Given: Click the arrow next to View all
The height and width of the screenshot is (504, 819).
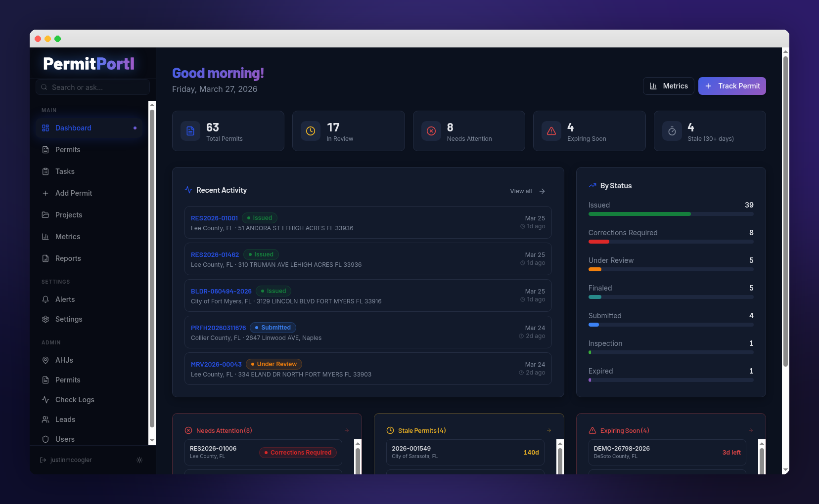Looking at the screenshot, I should click(542, 191).
